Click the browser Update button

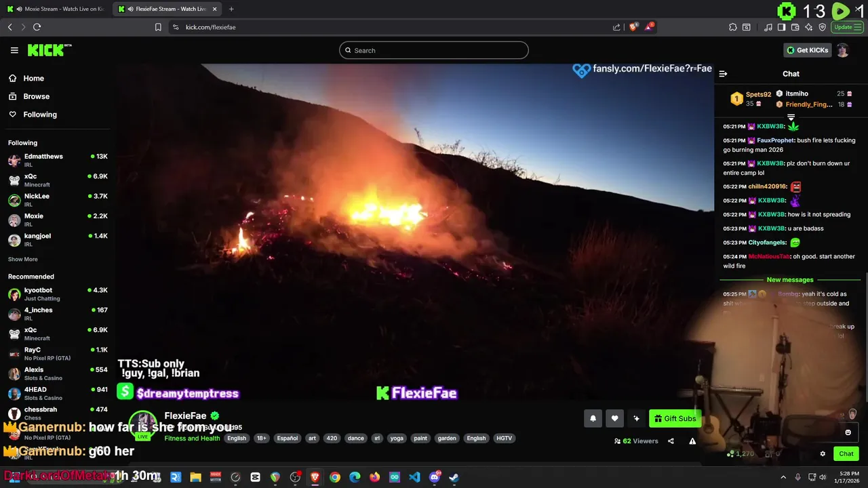click(847, 27)
